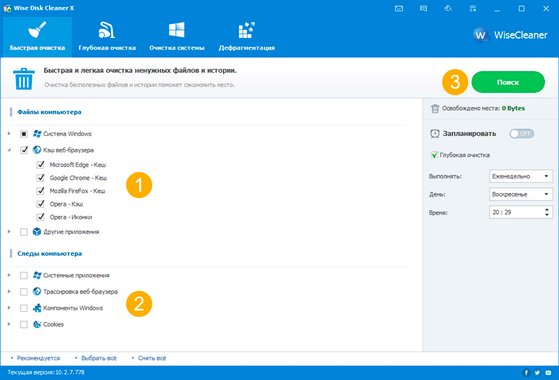Image resolution: width=559 pixels, height=380 pixels.
Task: Click the globe icon beside Кэш веб-браузера
Action: (37, 150)
